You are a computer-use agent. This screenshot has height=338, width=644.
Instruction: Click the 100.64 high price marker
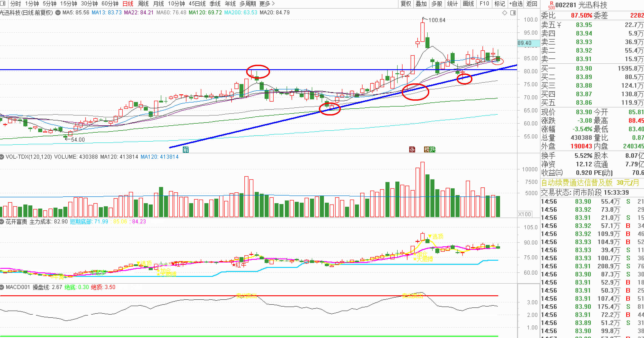pos(437,20)
